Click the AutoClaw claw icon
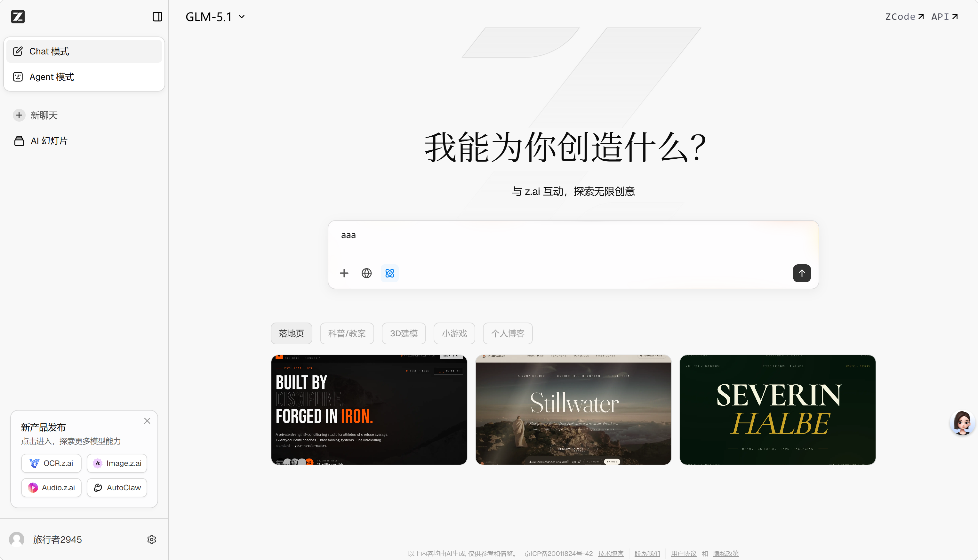Viewport: 978px width, 560px height. (x=98, y=487)
